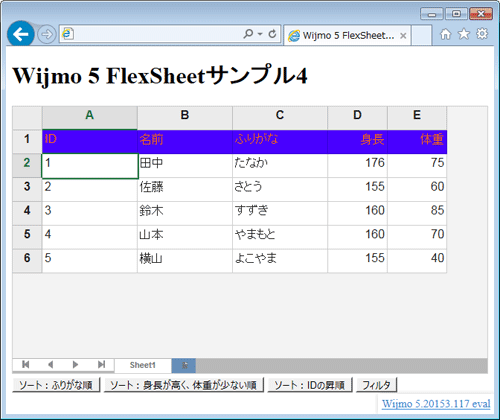Go to next sheet arrow icon
The image size is (500, 420).
tap(75, 365)
